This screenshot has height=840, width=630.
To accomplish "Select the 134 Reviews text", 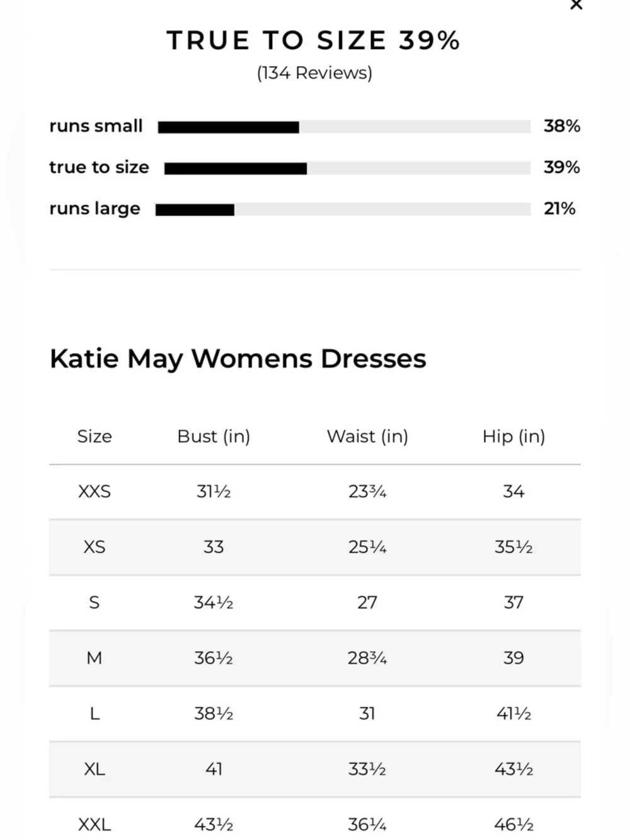I will coord(314,73).
